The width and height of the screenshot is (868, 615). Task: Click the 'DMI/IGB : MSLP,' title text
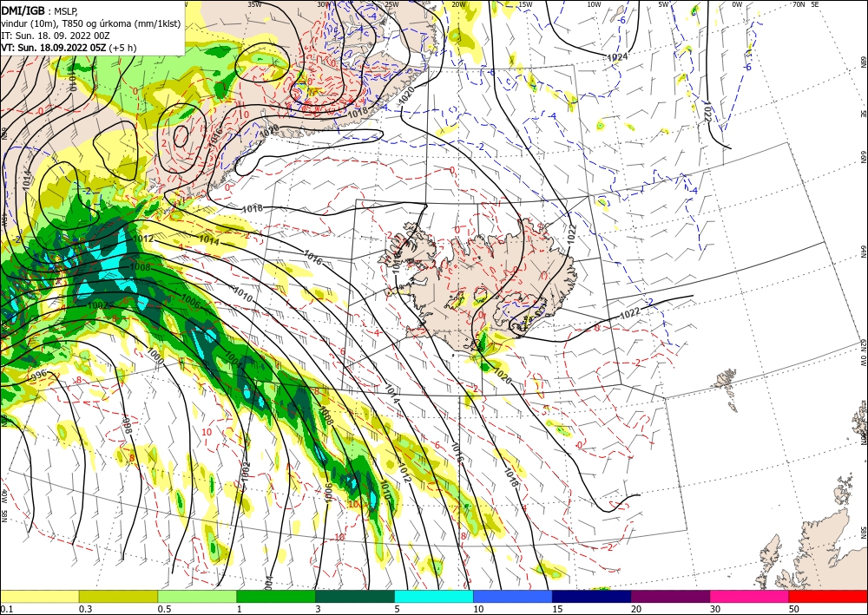pos(40,10)
